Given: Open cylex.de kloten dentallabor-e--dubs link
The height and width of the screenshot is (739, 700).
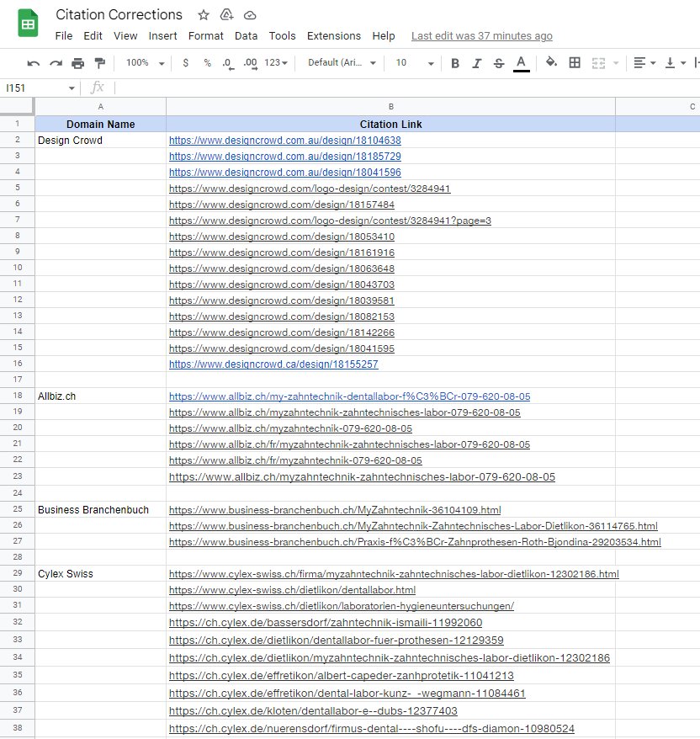Looking at the screenshot, I should [x=313, y=710].
